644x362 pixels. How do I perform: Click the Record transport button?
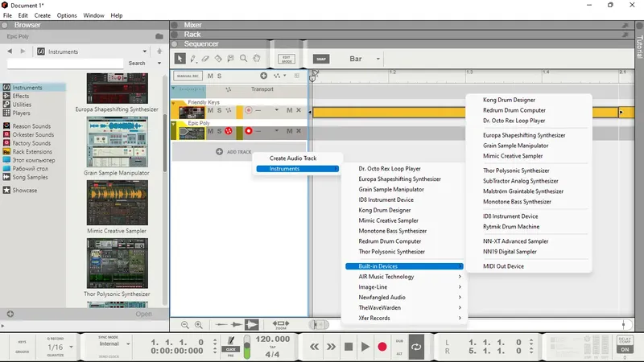[x=382, y=347]
